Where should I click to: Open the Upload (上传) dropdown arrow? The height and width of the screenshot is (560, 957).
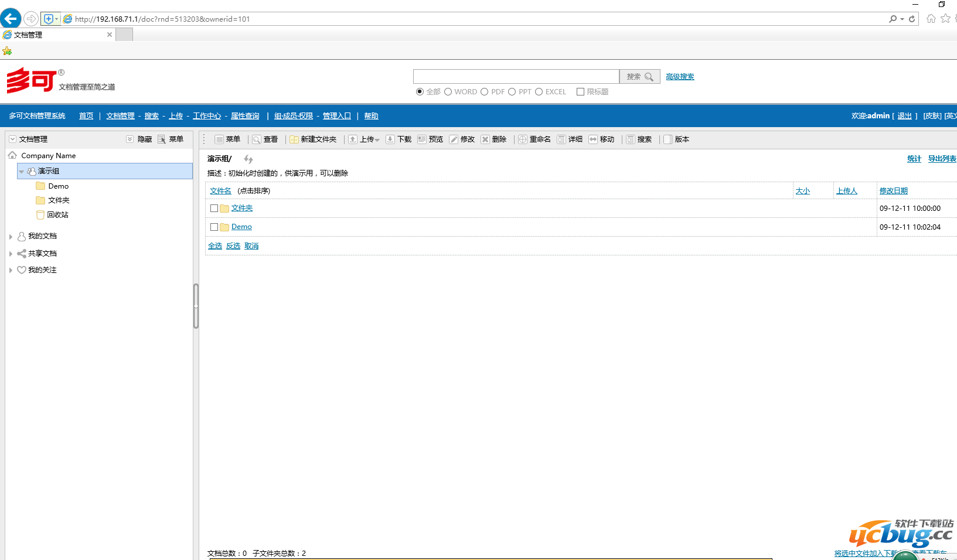tap(377, 140)
